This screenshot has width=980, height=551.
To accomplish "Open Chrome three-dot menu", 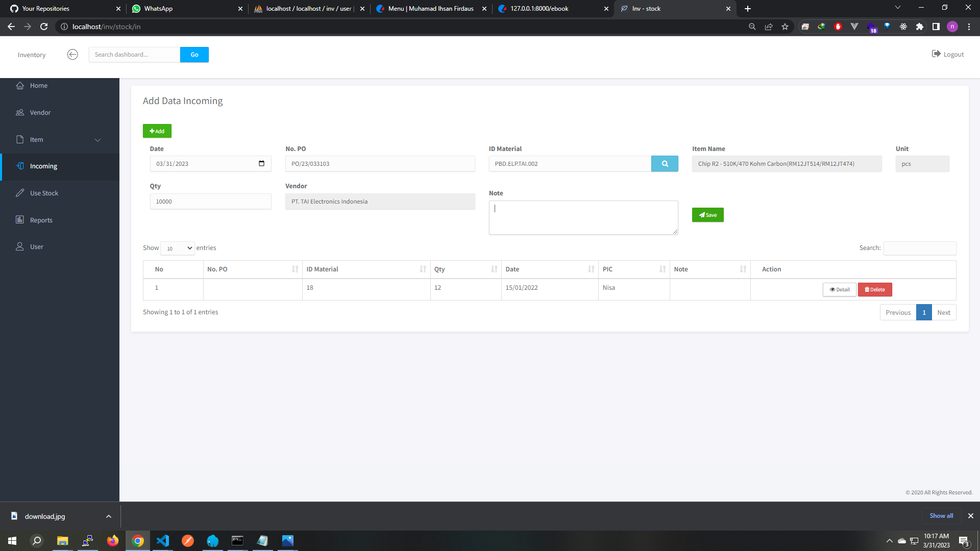I will pyautogui.click(x=969, y=27).
